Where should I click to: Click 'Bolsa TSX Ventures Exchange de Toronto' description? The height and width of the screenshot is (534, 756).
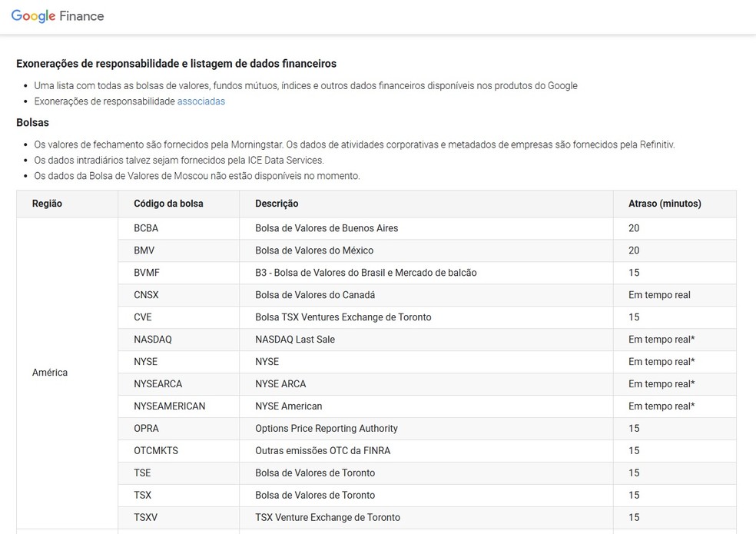pos(343,317)
